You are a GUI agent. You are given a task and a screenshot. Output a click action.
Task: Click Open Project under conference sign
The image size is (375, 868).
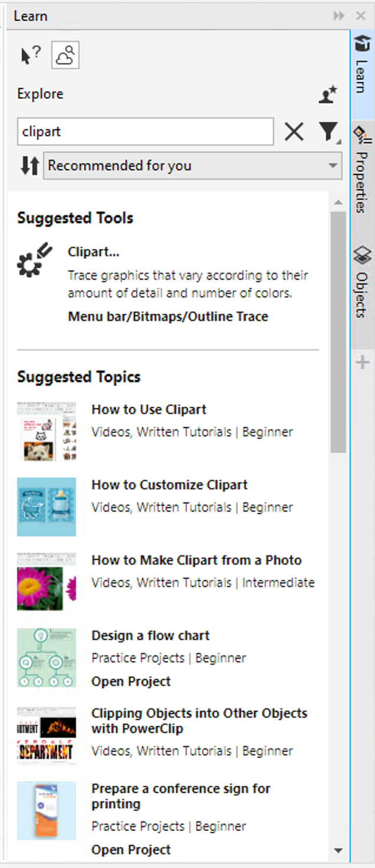point(131,850)
